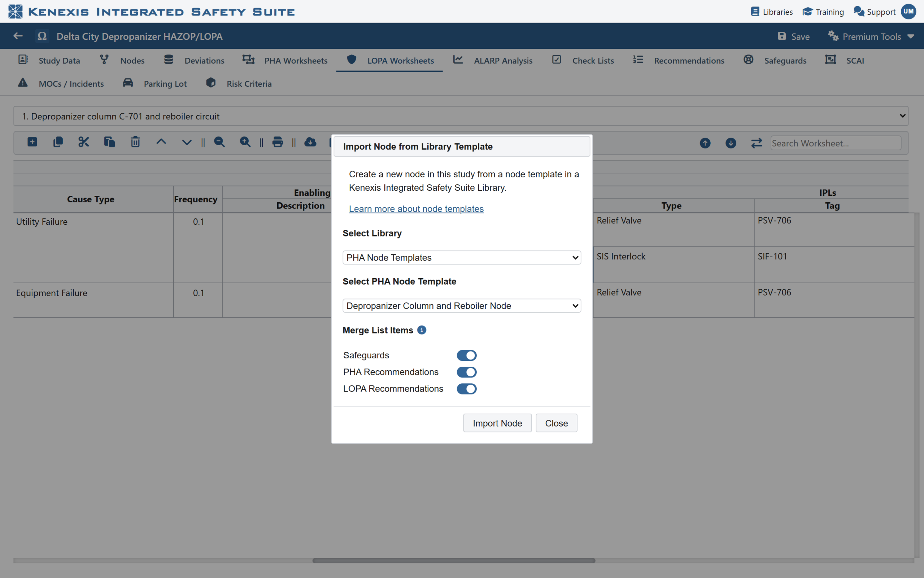Click the omega icon beside study title

coord(42,36)
